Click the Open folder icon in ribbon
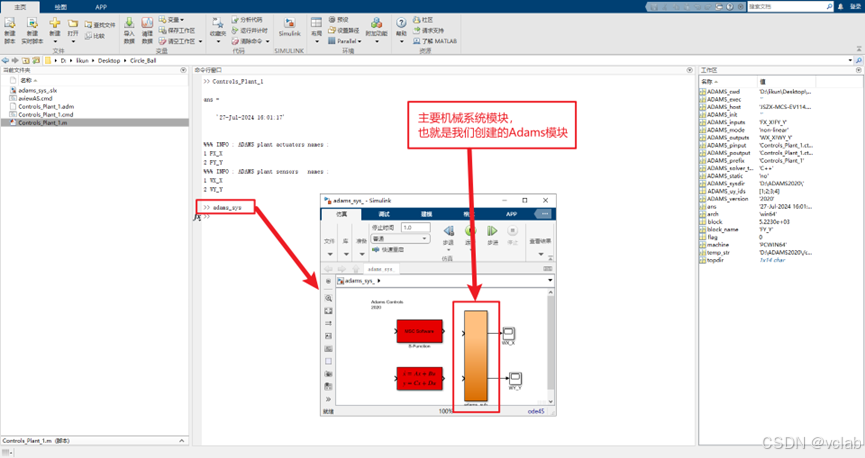Screen dimensions: 865x458 tap(73, 24)
